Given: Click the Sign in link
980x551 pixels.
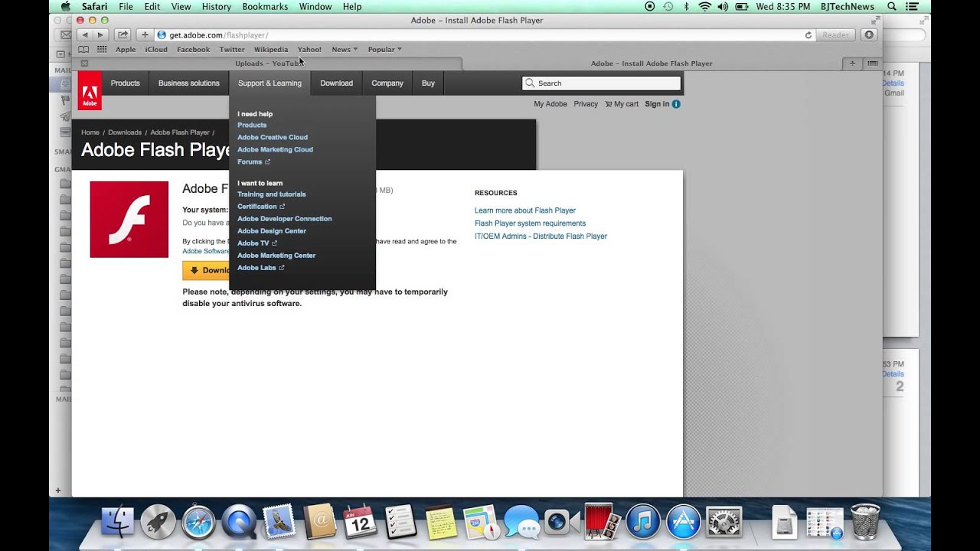Looking at the screenshot, I should 657,104.
